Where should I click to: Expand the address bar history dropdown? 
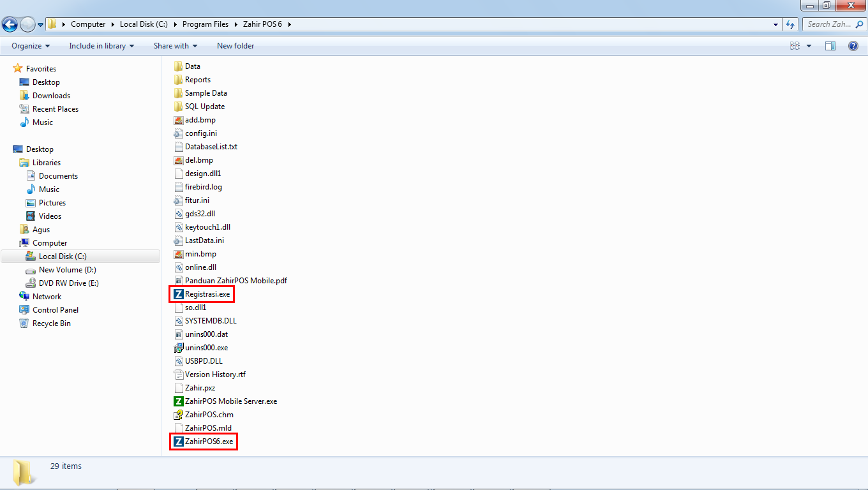click(x=776, y=24)
